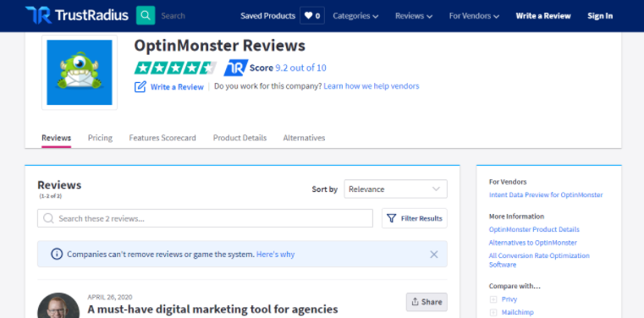The image size is (644, 318).
Task: Expand the Sort by Relevance dropdown
Action: point(395,189)
